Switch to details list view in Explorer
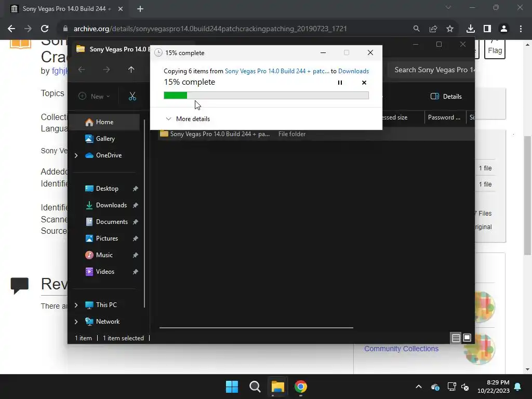This screenshot has width=532, height=399. (x=456, y=338)
